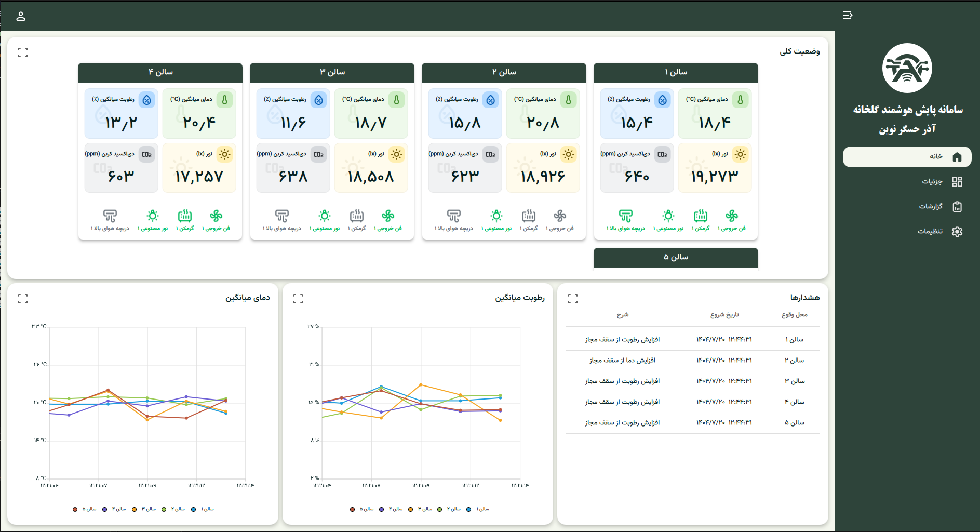Click the سالن ۱ exhaust fan icon

pos(732,216)
